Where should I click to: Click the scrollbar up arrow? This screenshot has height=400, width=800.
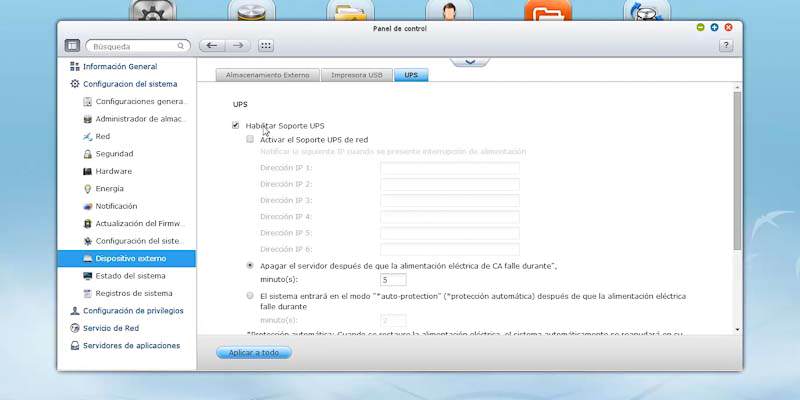pyautogui.click(x=737, y=88)
